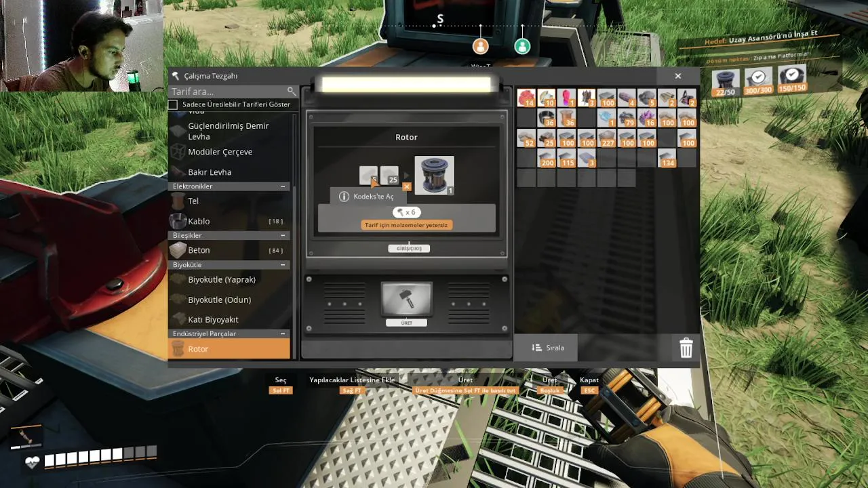Viewport: 868px width, 488px height.
Task: Collapse the Bileşikler category
Action: click(x=283, y=235)
